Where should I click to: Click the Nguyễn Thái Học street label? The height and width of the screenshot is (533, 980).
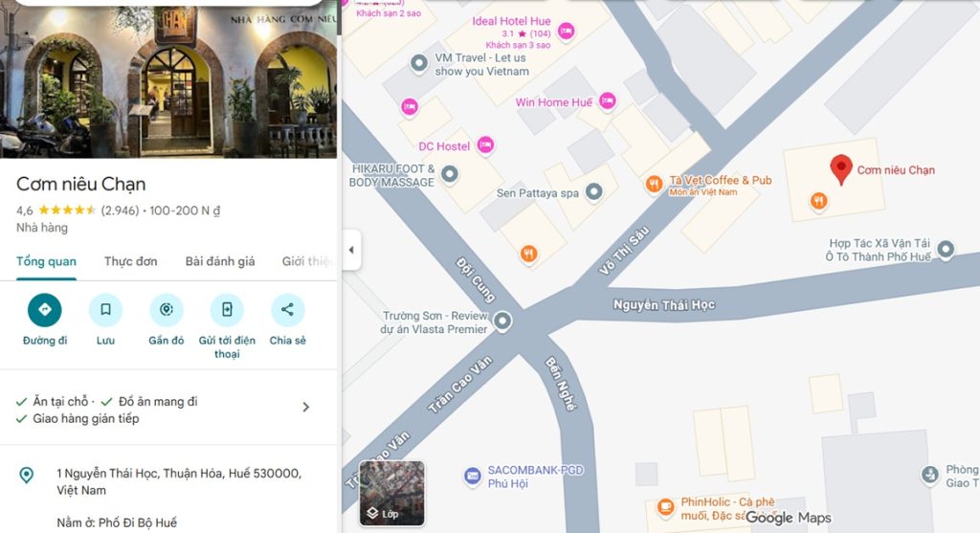coord(664,305)
